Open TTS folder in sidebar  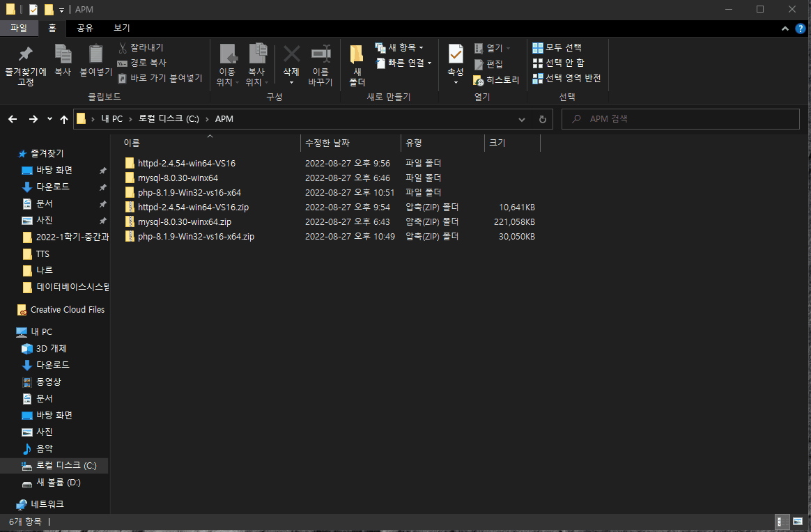pyautogui.click(x=43, y=254)
